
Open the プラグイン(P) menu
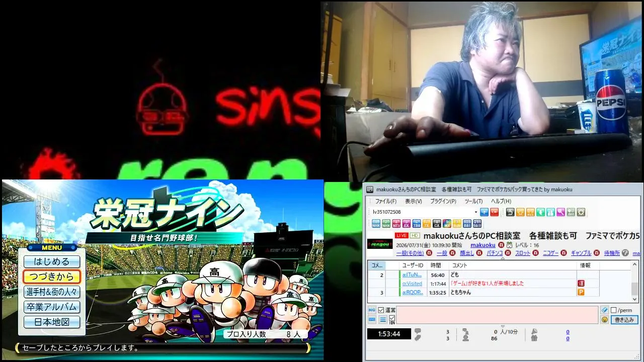[x=443, y=201]
